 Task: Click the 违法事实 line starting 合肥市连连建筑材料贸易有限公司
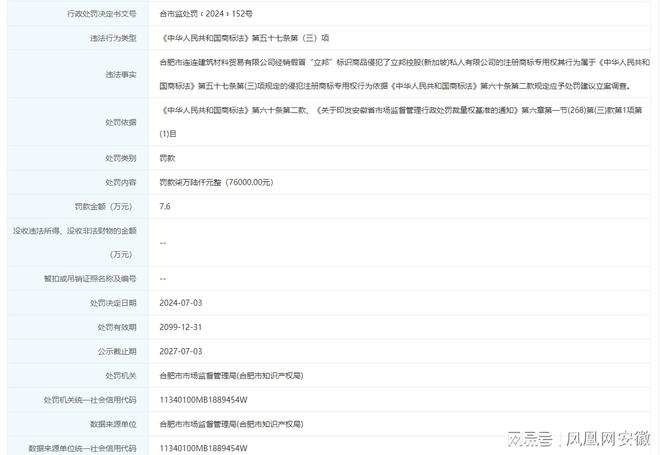405,62
